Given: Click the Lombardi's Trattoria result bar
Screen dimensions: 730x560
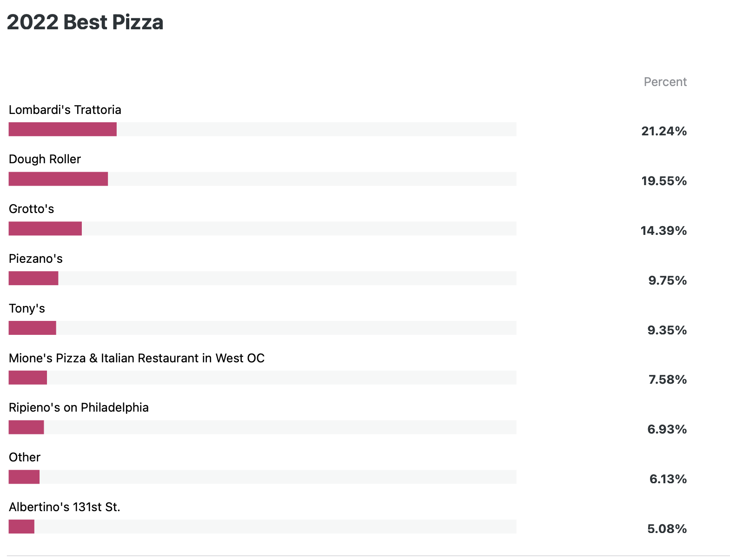Looking at the screenshot, I should pos(262,129).
